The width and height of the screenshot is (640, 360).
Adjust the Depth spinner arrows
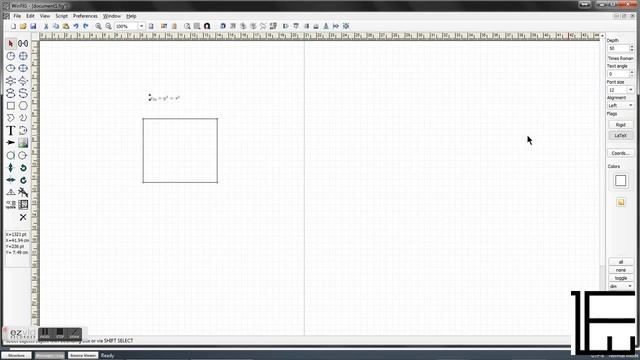631,49
